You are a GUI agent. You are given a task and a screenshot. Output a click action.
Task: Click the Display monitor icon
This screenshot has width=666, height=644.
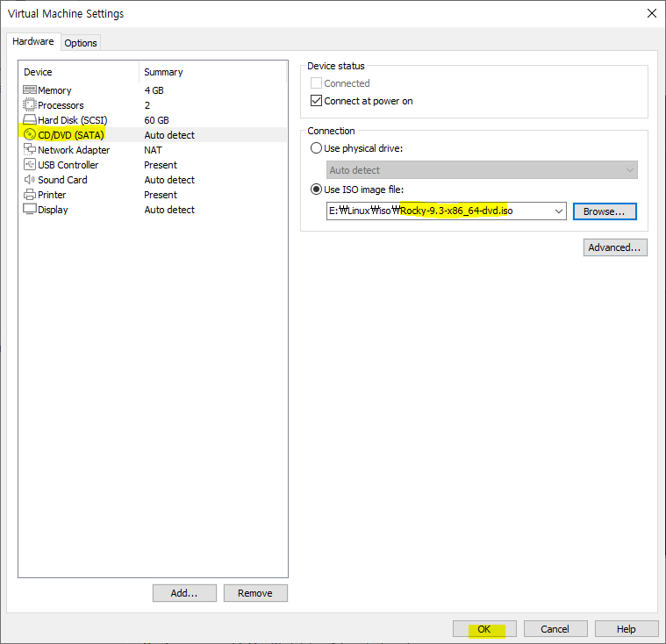[30, 210]
